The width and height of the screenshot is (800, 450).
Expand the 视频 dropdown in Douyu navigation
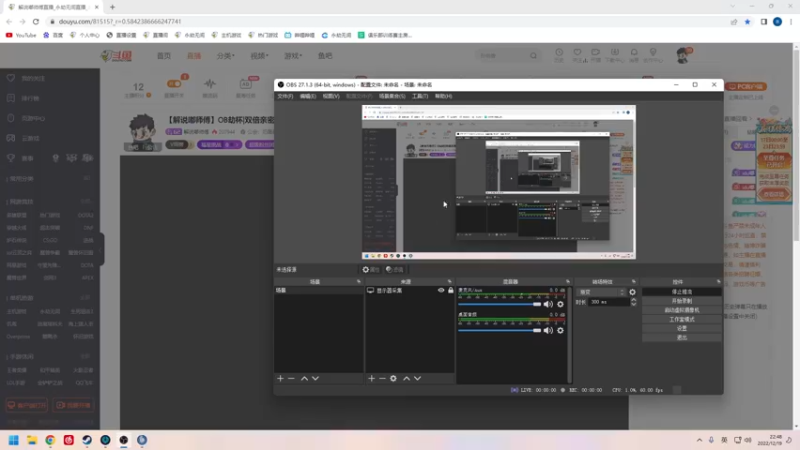click(259, 56)
